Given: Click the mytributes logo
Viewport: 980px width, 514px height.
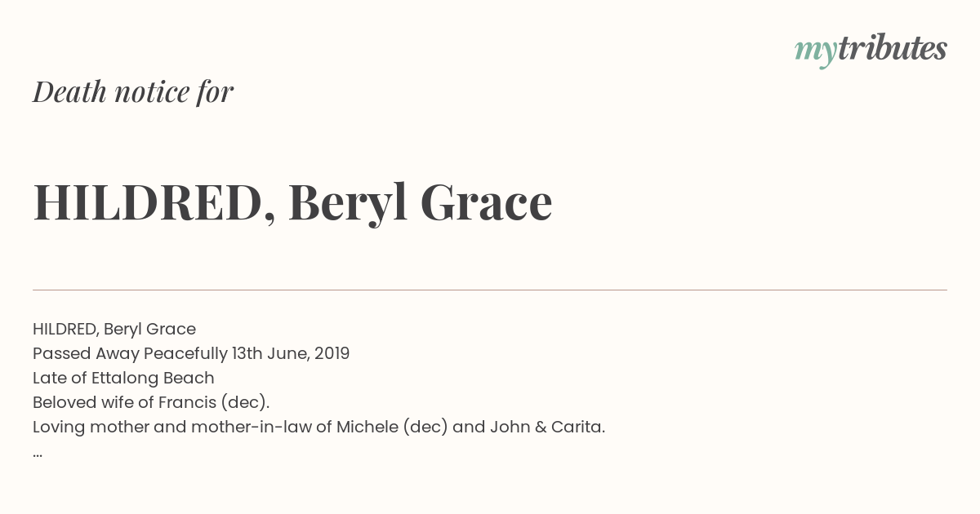Looking at the screenshot, I should tap(871, 51).
